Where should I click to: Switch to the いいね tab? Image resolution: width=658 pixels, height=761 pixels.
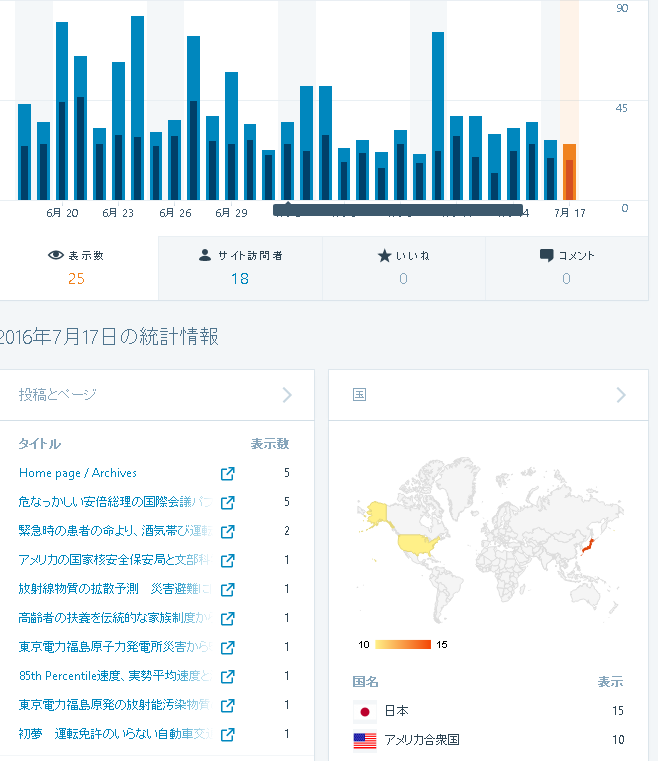(x=403, y=267)
